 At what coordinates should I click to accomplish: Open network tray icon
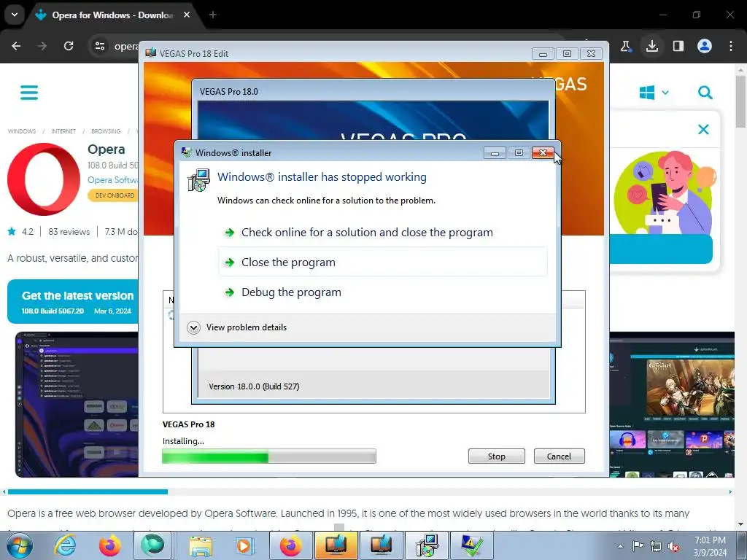click(656, 546)
